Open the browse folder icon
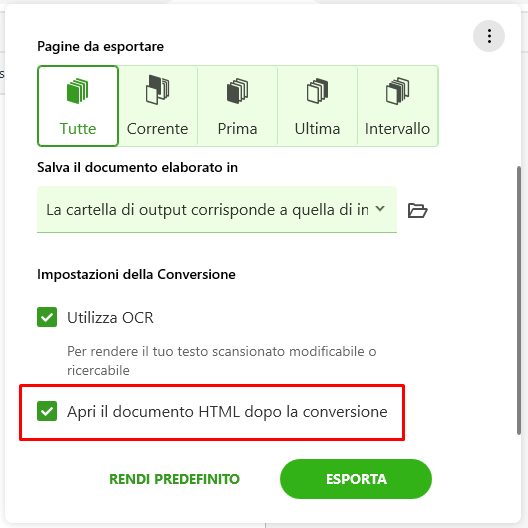528x528 pixels. [x=418, y=210]
